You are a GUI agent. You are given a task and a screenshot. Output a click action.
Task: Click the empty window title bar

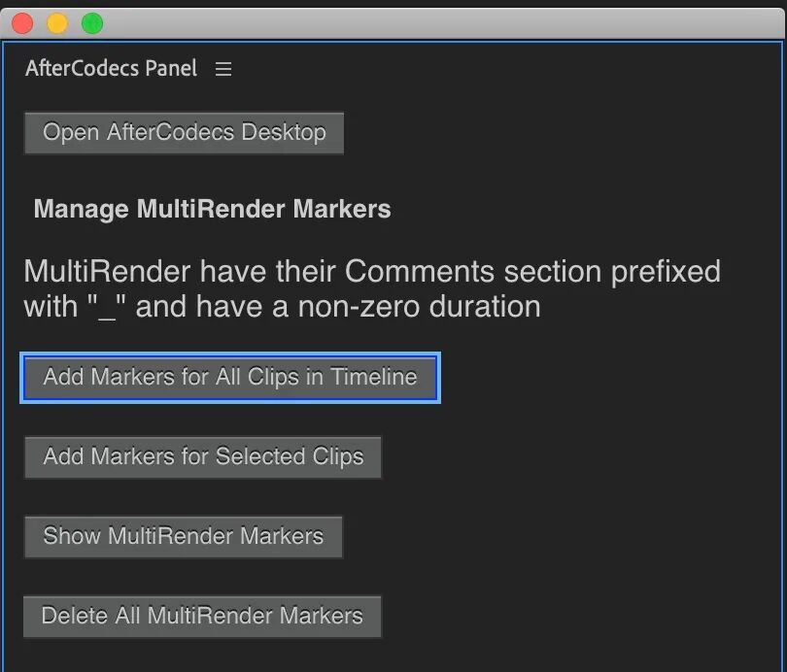pos(437,23)
